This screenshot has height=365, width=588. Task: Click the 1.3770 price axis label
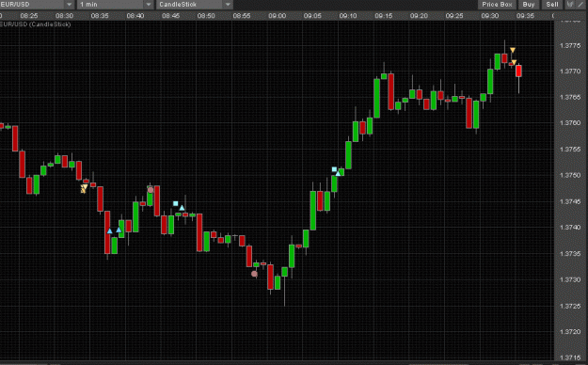(x=570, y=71)
